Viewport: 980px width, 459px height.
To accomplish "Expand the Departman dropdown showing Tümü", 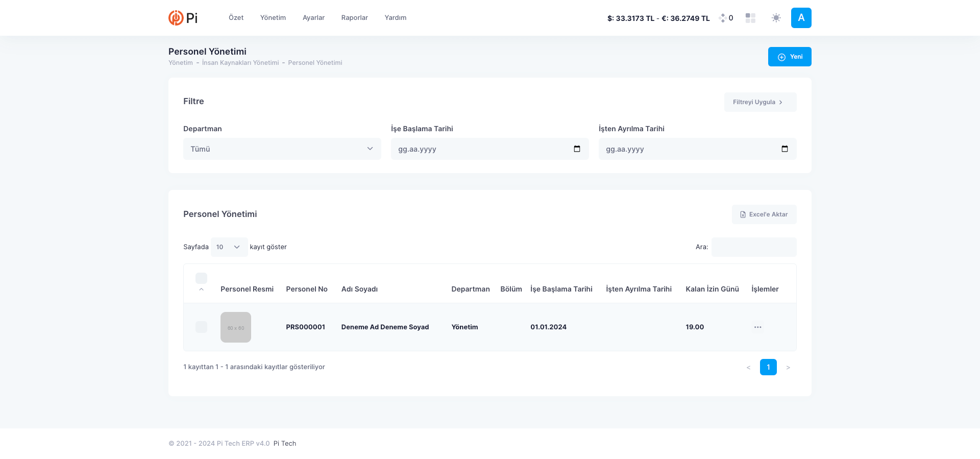I will coord(282,149).
